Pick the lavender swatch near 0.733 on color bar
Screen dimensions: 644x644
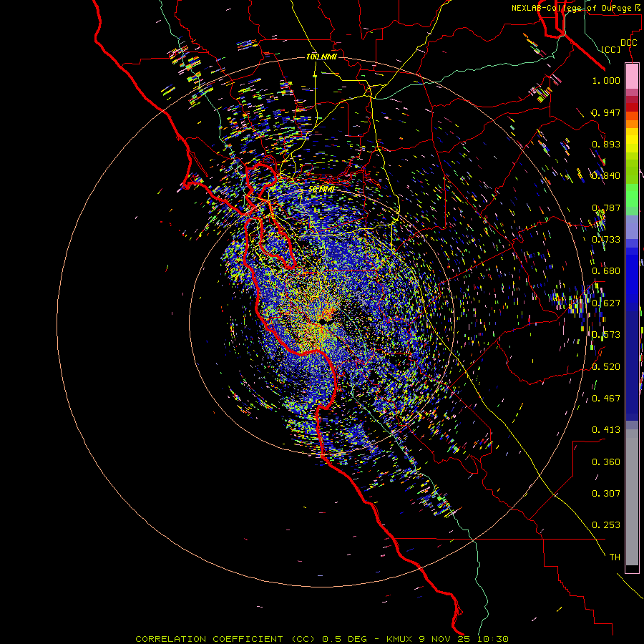632,227
